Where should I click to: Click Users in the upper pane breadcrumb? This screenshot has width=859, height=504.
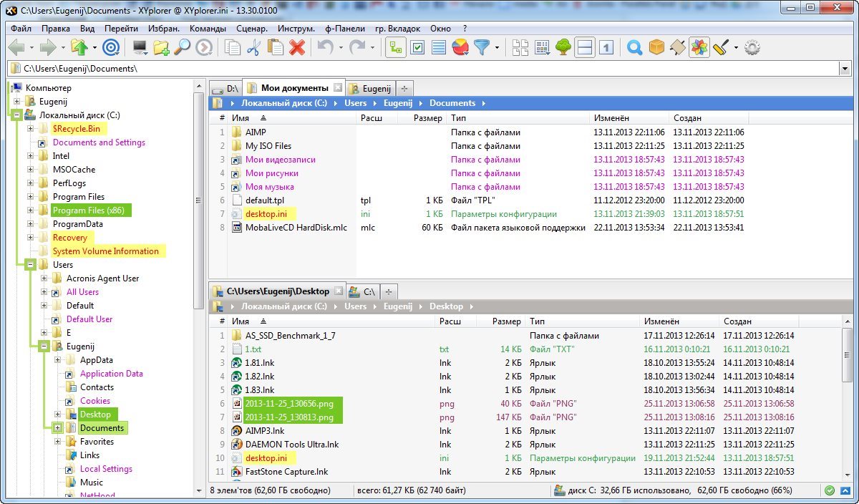coord(355,103)
